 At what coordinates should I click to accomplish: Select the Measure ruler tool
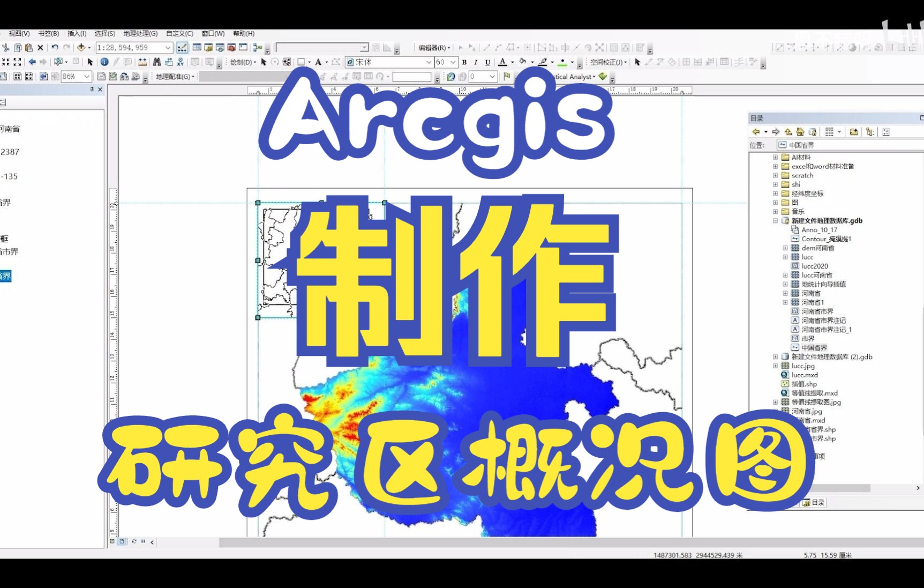(142, 62)
